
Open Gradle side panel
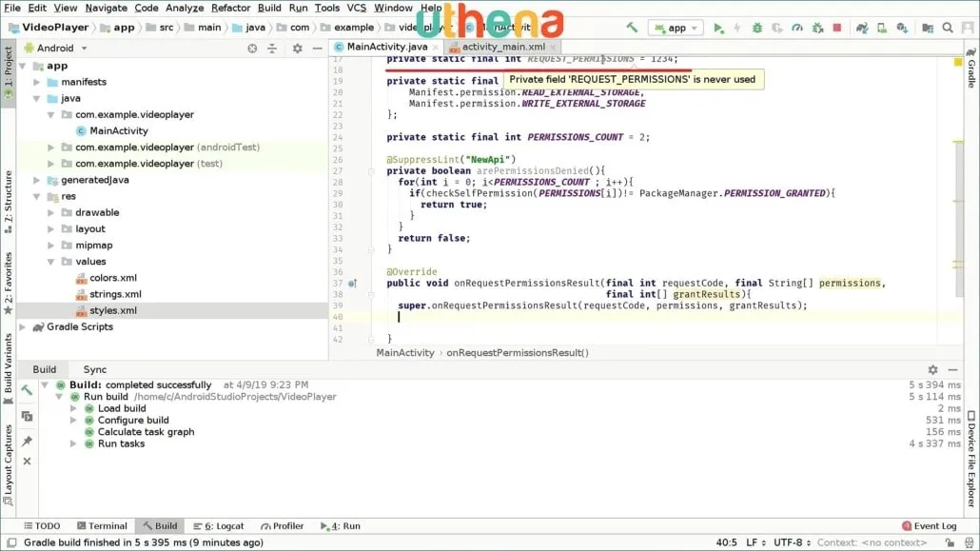970,69
